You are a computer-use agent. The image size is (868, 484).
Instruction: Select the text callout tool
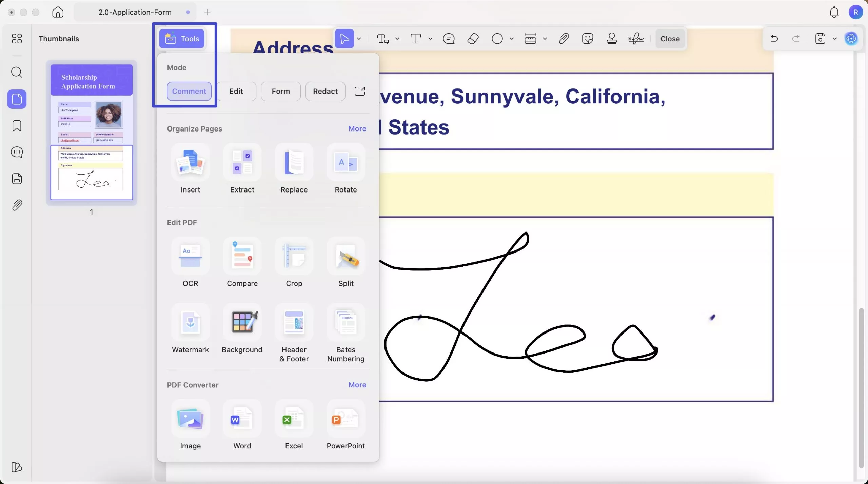(383, 39)
